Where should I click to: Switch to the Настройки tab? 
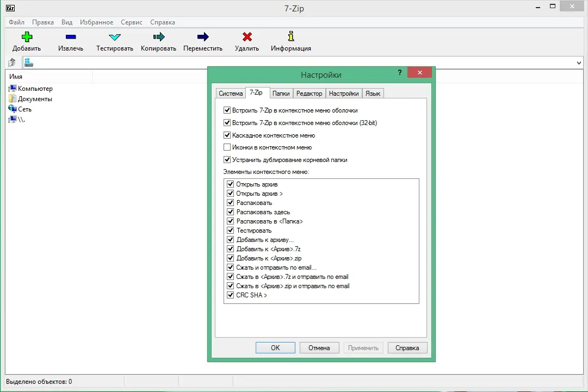click(344, 94)
